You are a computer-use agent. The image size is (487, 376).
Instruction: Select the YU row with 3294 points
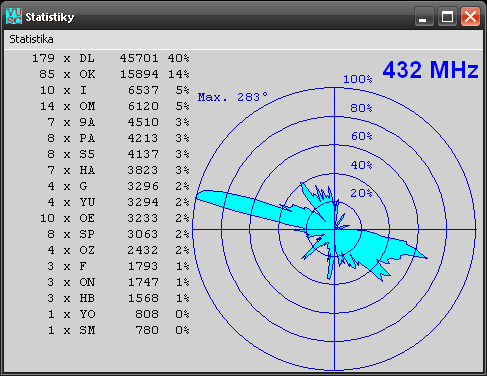[118, 202]
